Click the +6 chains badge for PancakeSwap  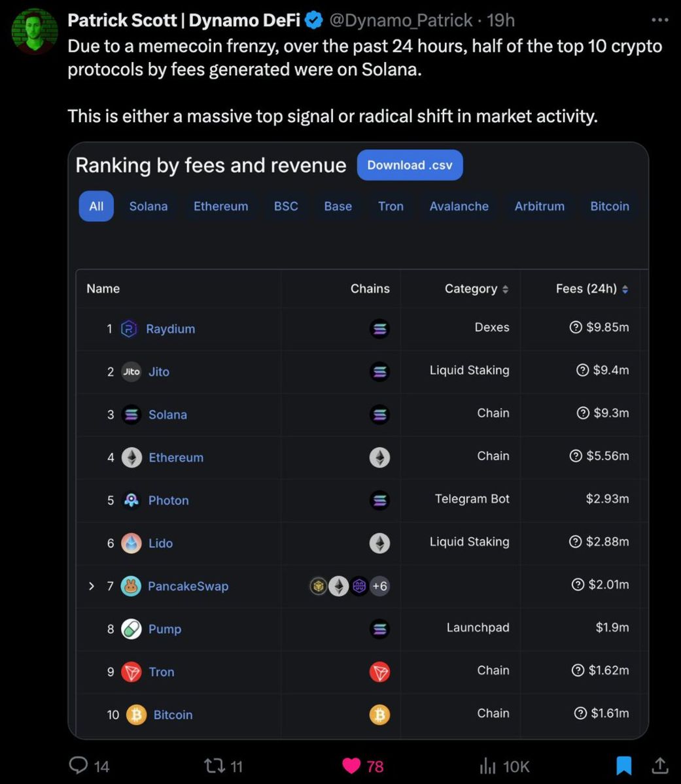click(379, 586)
